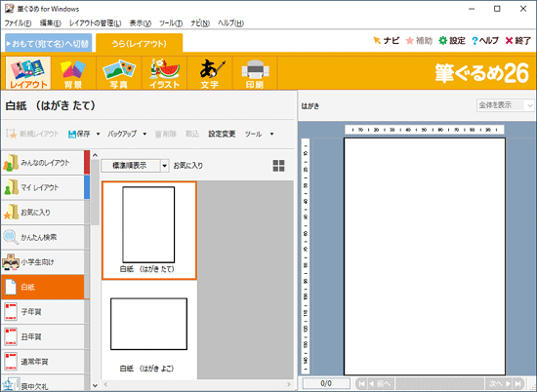Open the レイアウト (Layout) ribbon icon

point(28,73)
